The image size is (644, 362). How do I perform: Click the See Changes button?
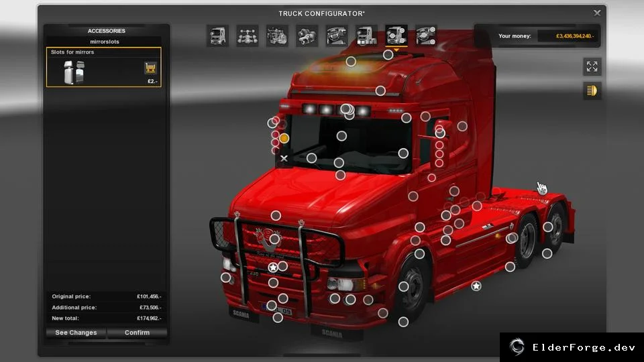76,333
